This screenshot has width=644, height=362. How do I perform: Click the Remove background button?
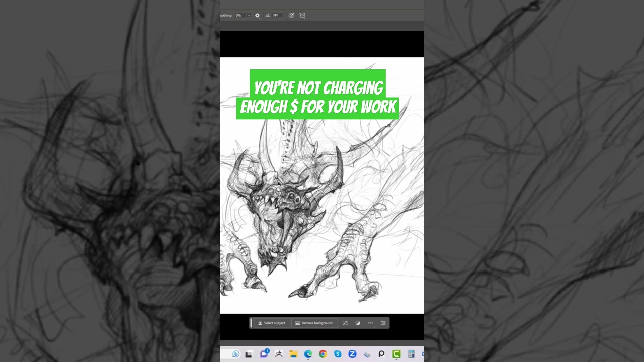click(x=314, y=323)
